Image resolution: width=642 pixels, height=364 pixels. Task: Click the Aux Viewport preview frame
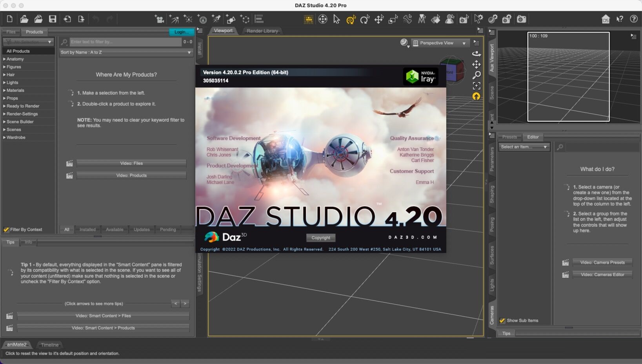568,77
